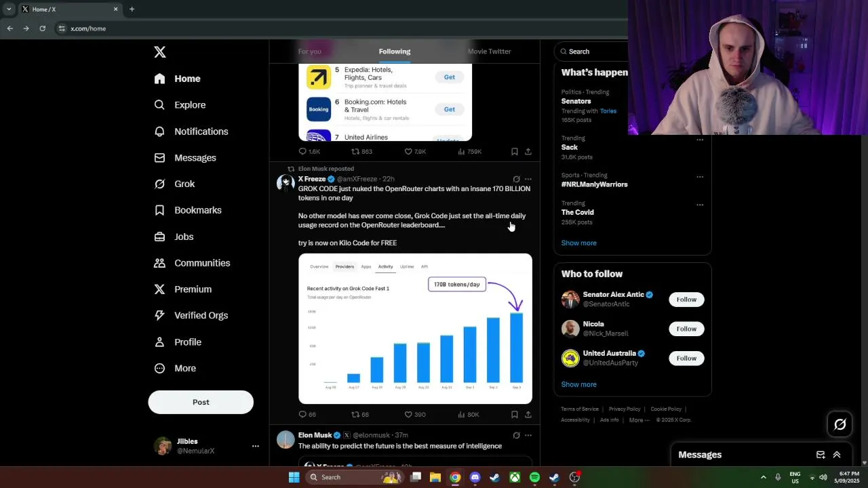Screen dimensions: 868x488
Task: Like the post with 7.9K likes
Action: [408, 152]
